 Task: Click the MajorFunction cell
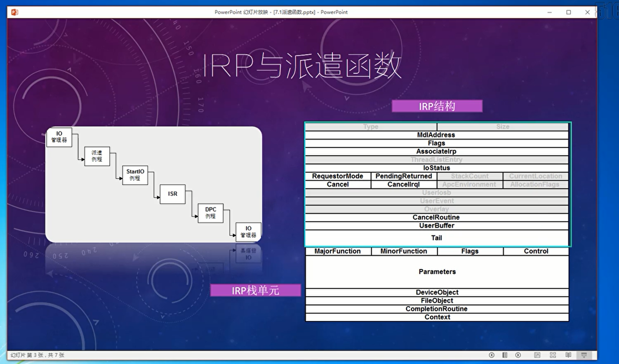(x=338, y=251)
